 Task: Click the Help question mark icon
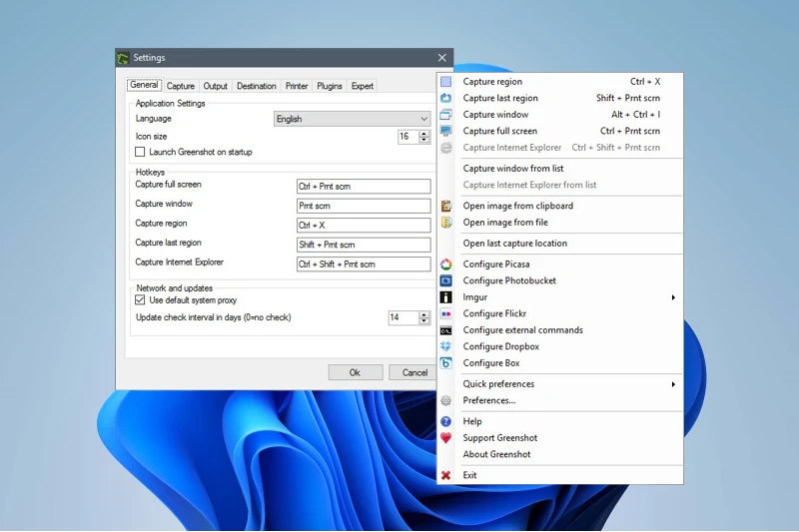click(x=445, y=421)
